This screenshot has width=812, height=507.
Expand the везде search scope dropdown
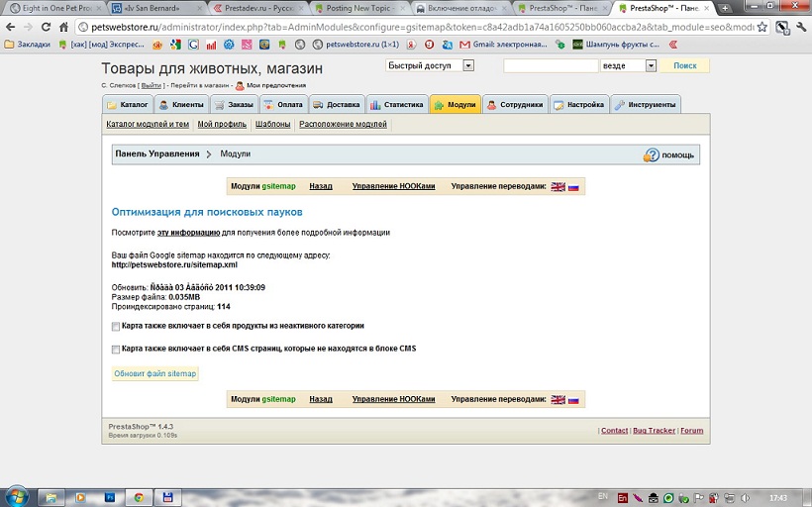[651, 65]
